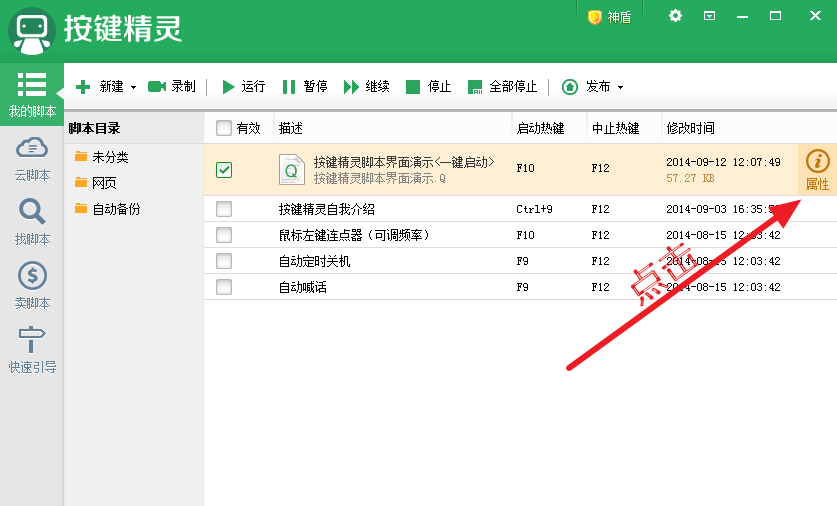Expand the 新建 dropdown arrow
The image size is (837, 506).
click(x=133, y=87)
